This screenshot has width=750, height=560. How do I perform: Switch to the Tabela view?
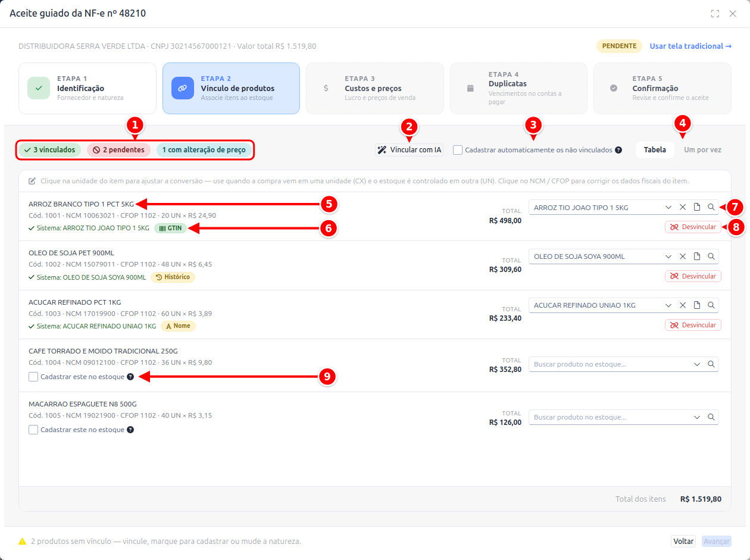655,150
